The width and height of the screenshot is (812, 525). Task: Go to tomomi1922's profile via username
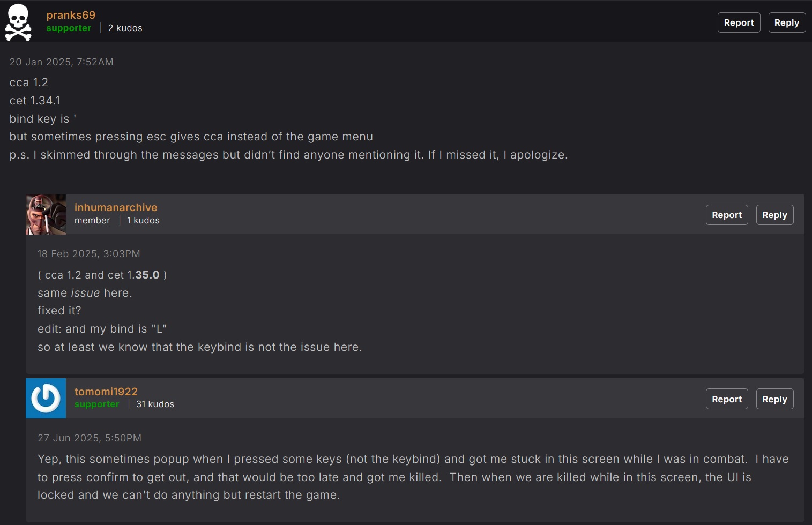(x=106, y=392)
